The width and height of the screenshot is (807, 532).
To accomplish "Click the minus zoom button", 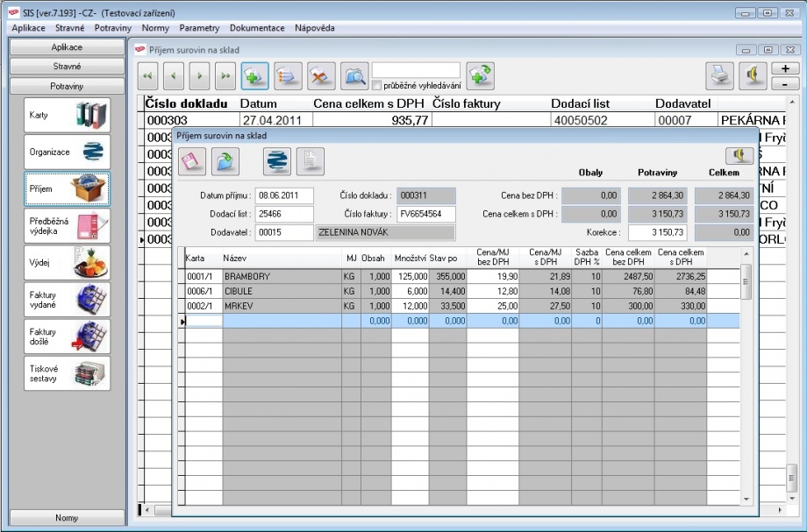I will [785, 84].
